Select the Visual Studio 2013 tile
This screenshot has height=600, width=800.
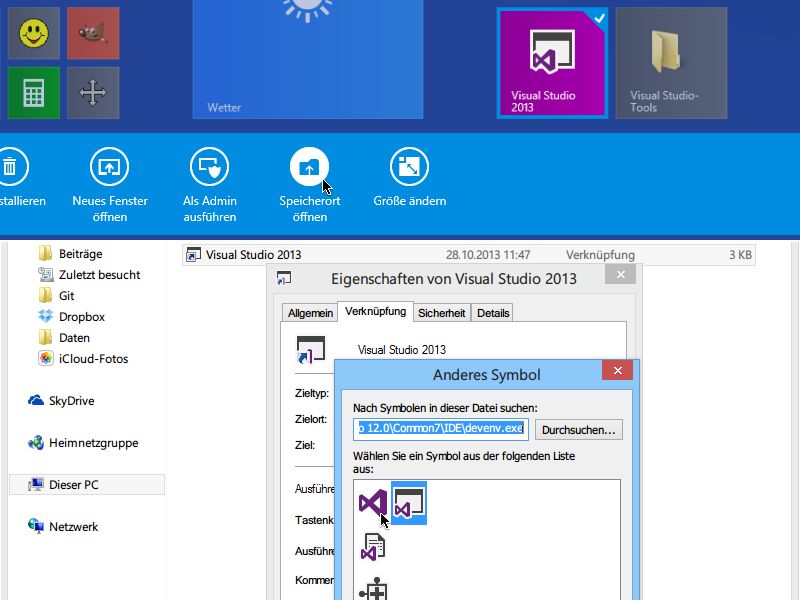point(552,63)
